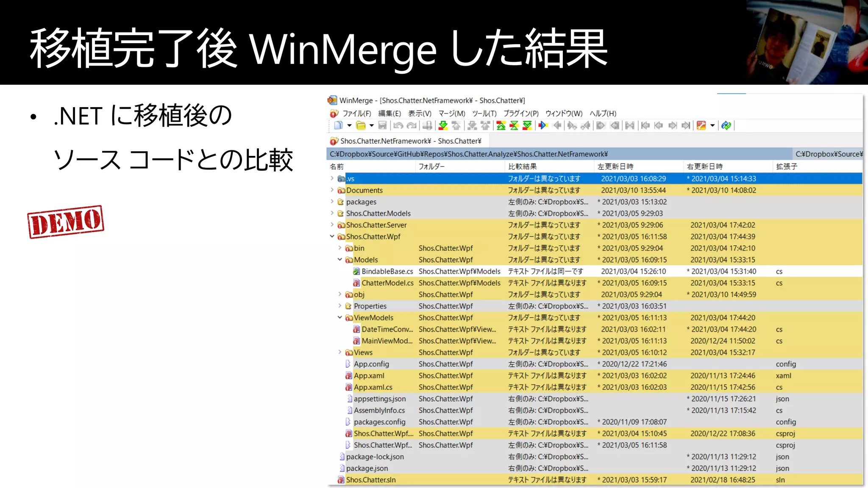
Task: Click the Auto Merge toolbar icon
Action: (630, 125)
